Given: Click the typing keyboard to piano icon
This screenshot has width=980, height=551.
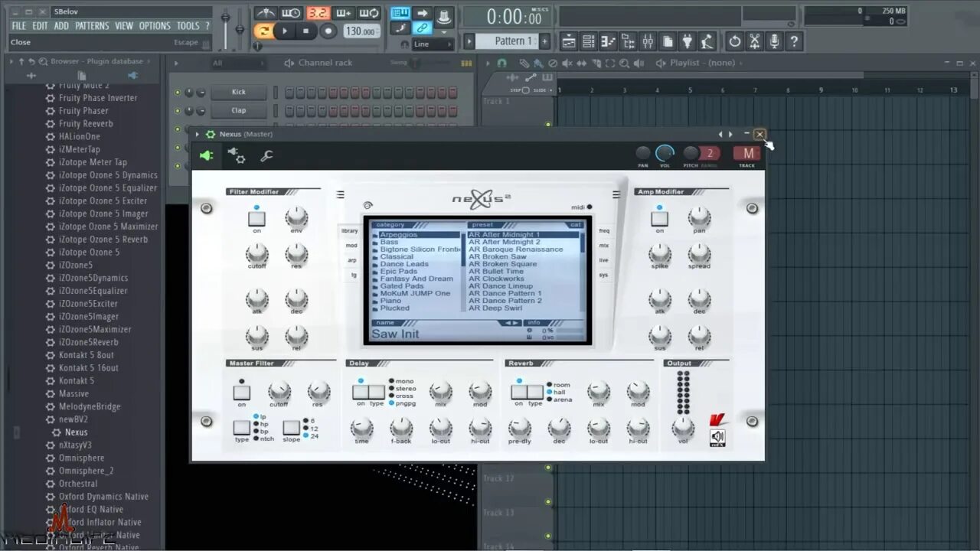Looking at the screenshot, I should point(400,13).
